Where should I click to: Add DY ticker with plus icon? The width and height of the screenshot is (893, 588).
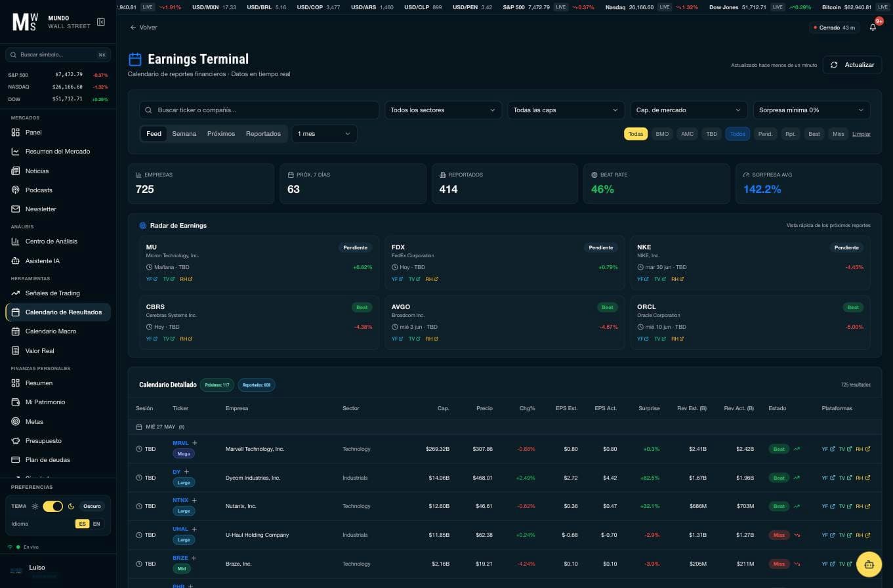click(187, 472)
